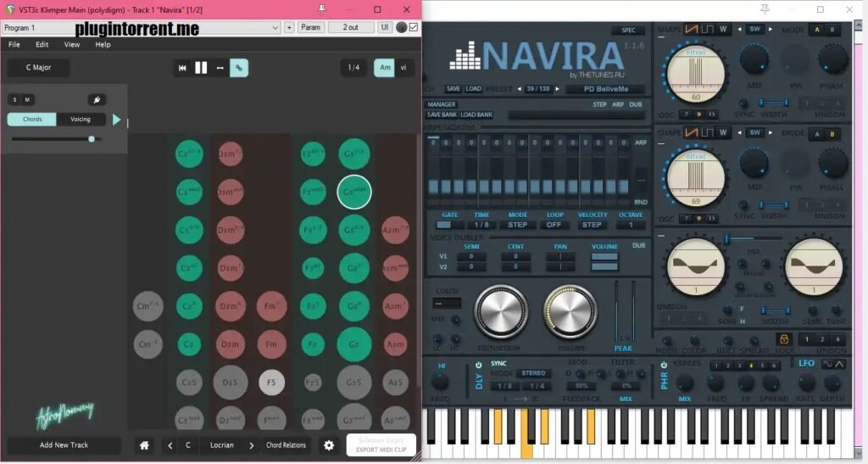Switch to next mode after Locrian

coord(251,445)
